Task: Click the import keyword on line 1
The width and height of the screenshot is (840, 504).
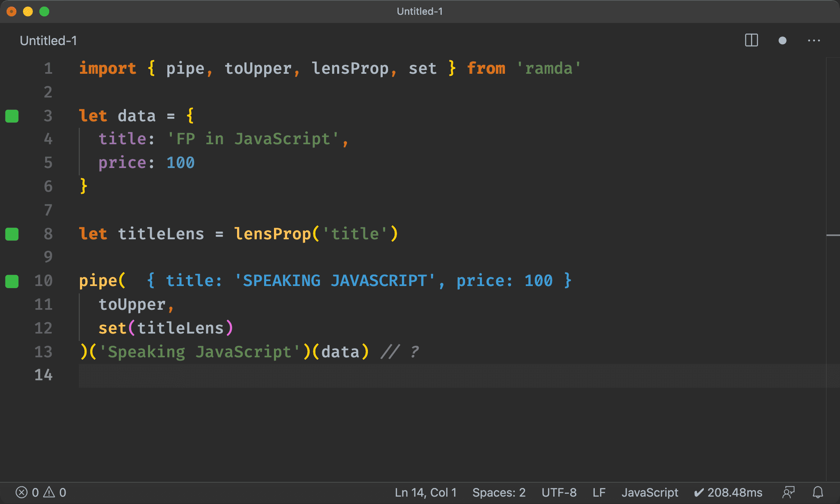Action: coord(107,68)
